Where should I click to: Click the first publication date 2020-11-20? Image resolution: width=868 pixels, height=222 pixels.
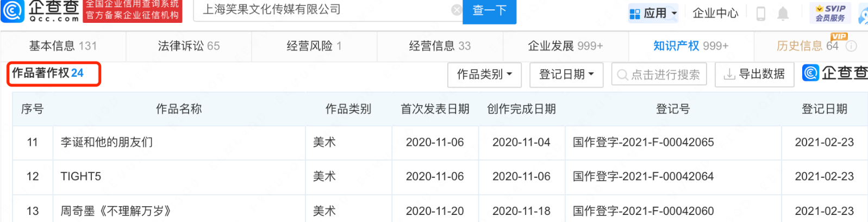pyautogui.click(x=435, y=211)
